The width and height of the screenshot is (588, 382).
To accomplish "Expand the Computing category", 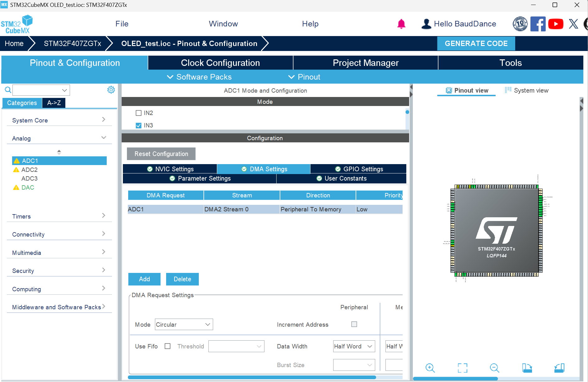I will [59, 289].
